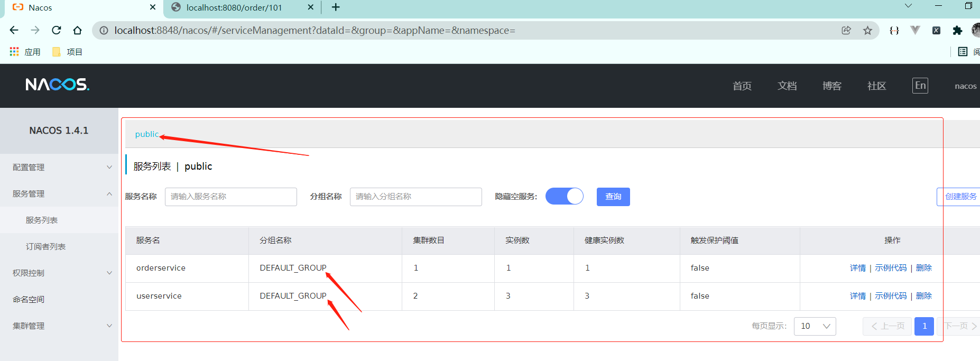Screen dimensions: 980x361
Task: Open 服务列表 in the sidebar
Action: point(59,220)
